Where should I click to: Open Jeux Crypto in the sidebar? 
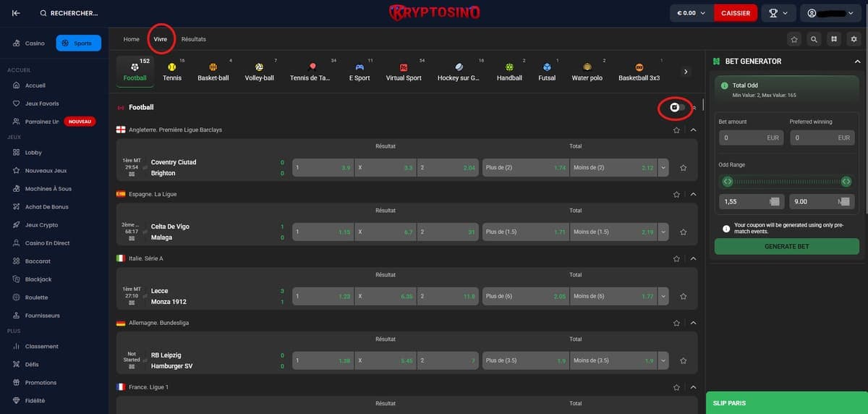41,225
